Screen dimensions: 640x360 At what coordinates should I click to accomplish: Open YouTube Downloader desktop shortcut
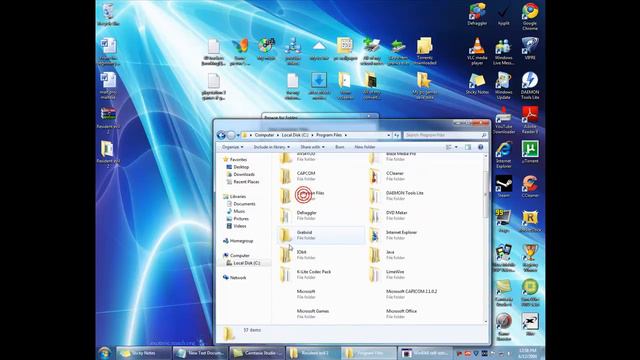504,120
